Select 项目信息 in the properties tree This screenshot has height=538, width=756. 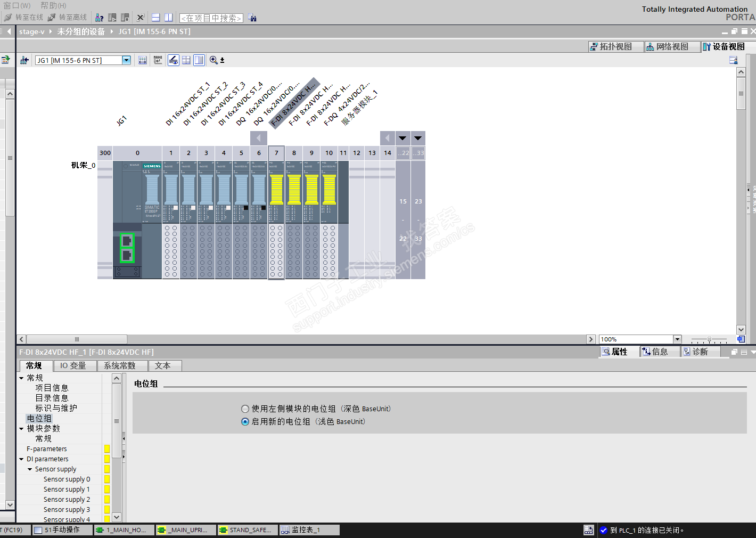point(52,388)
